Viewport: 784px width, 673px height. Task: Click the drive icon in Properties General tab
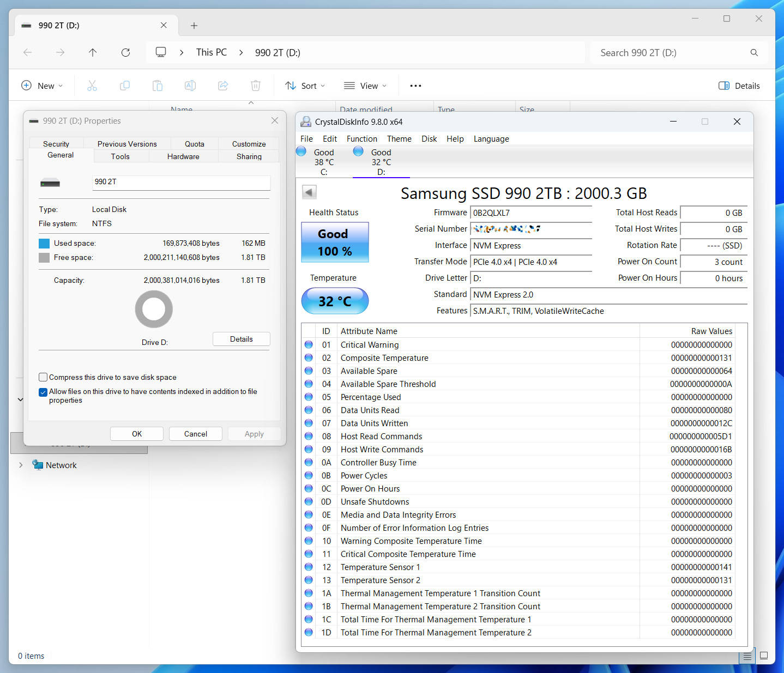point(50,183)
